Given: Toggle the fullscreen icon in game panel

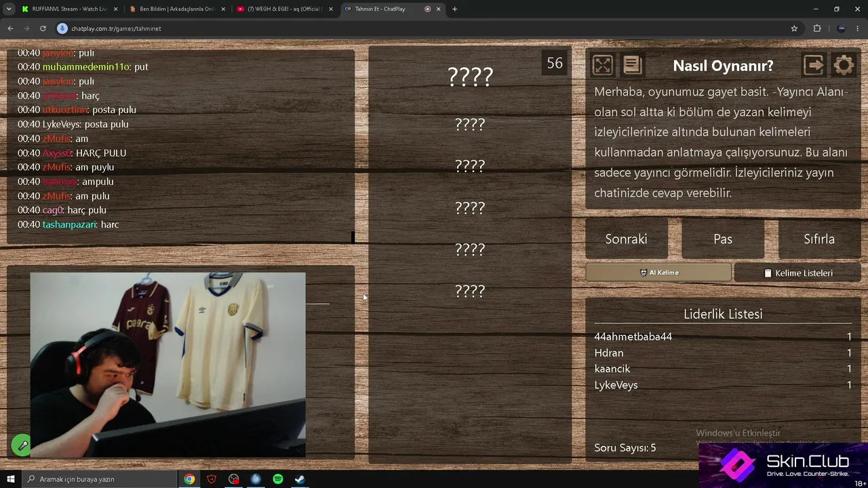Looking at the screenshot, I should [602, 65].
